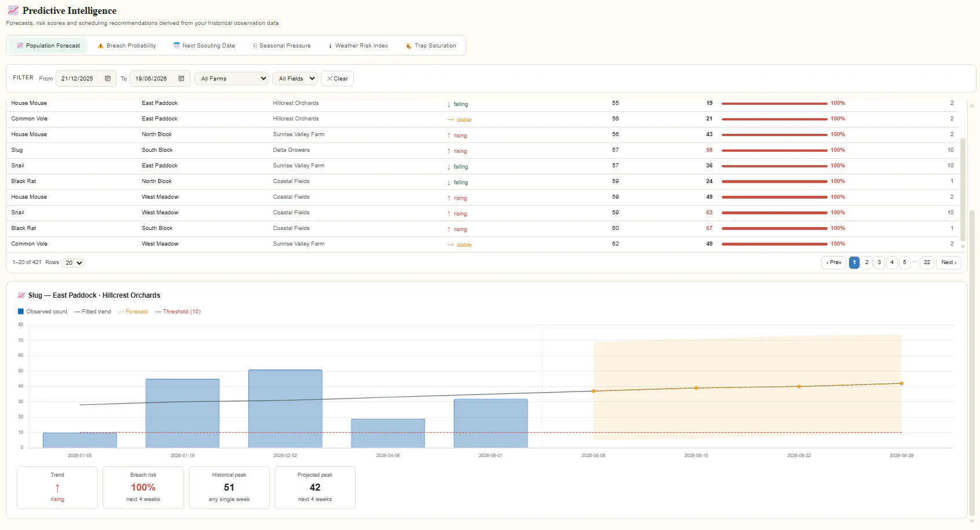This screenshot has width=980, height=530.
Task: Click the 2026-02-02 observed count bar
Action: click(285, 408)
